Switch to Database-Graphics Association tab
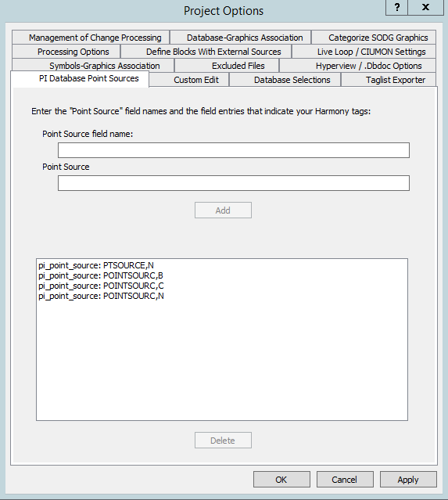 click(x=241, y=38)
